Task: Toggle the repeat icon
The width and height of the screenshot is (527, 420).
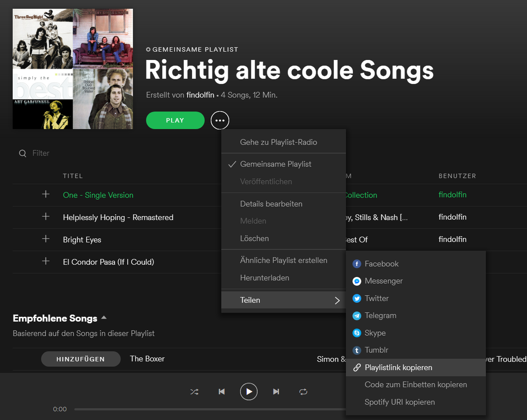Action: click(x=303, y=392)
